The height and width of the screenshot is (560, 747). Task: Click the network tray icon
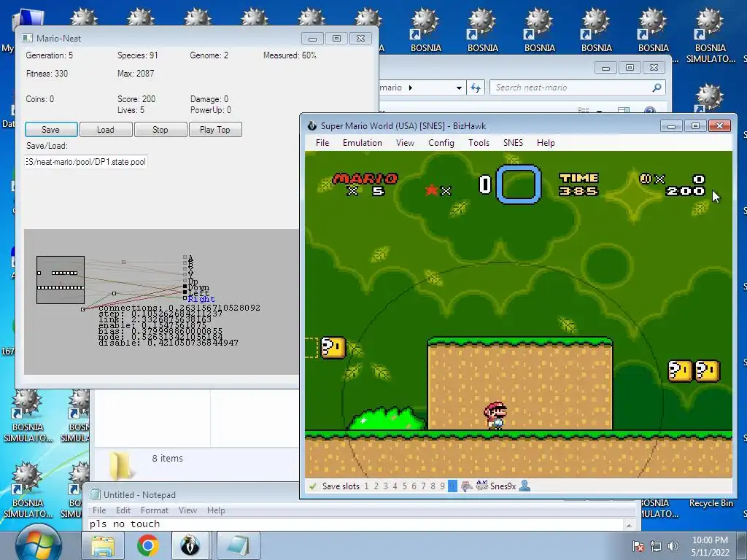(656, 546)
